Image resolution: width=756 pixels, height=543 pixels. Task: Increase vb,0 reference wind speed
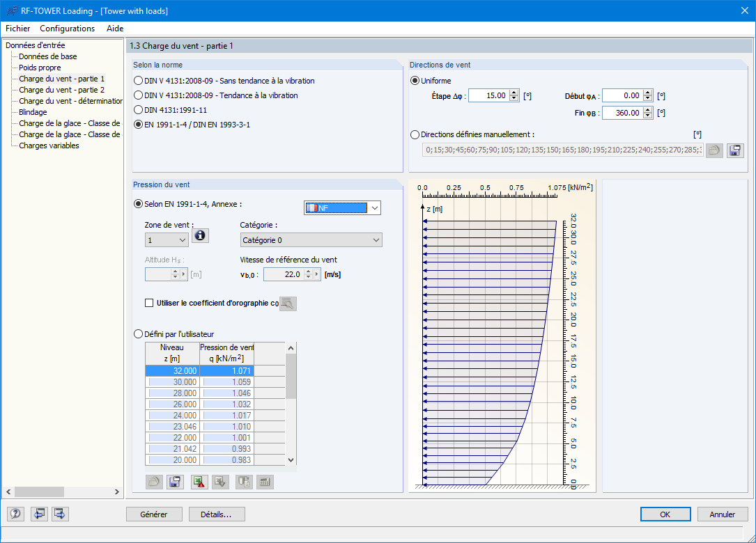tap(309, 271)
